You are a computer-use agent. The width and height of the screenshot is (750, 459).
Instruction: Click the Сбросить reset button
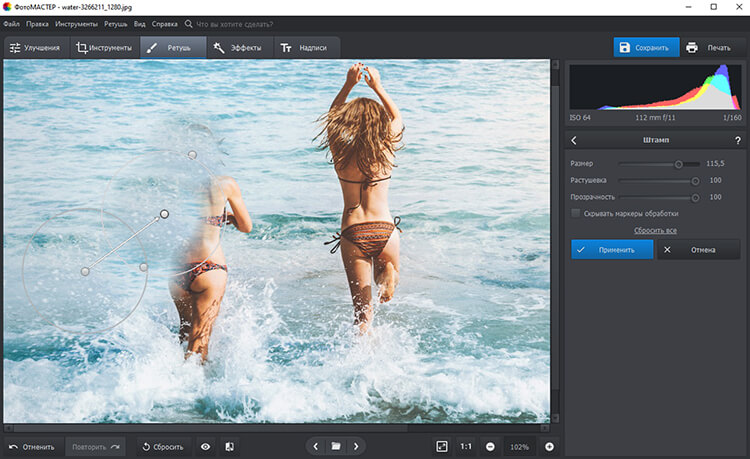(x=163, y=447)
